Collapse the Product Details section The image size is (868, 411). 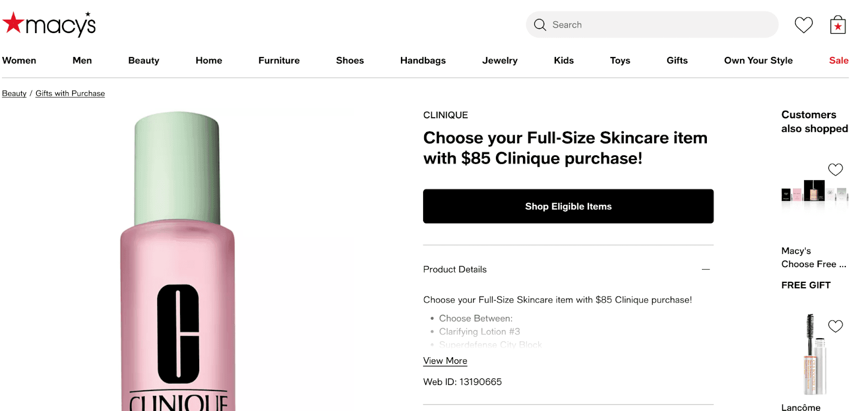(x=705, y=269)
